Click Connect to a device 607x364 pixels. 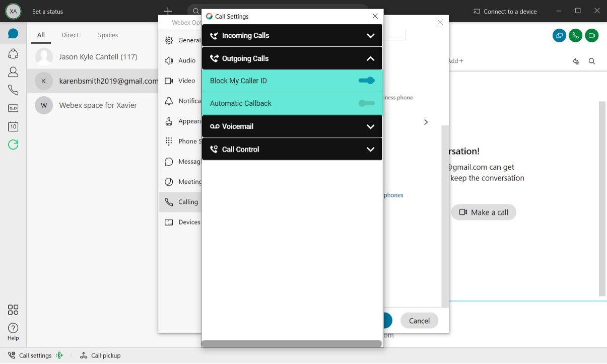[505, 11]
